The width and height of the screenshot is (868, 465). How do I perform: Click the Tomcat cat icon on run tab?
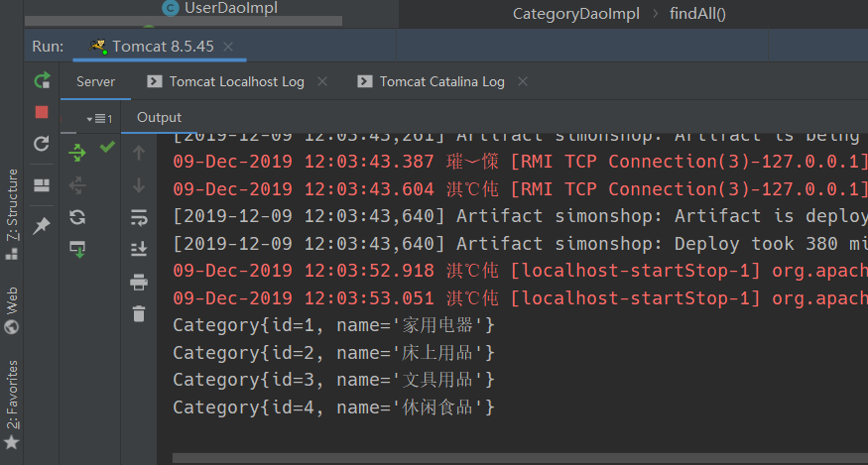(98, 47)
